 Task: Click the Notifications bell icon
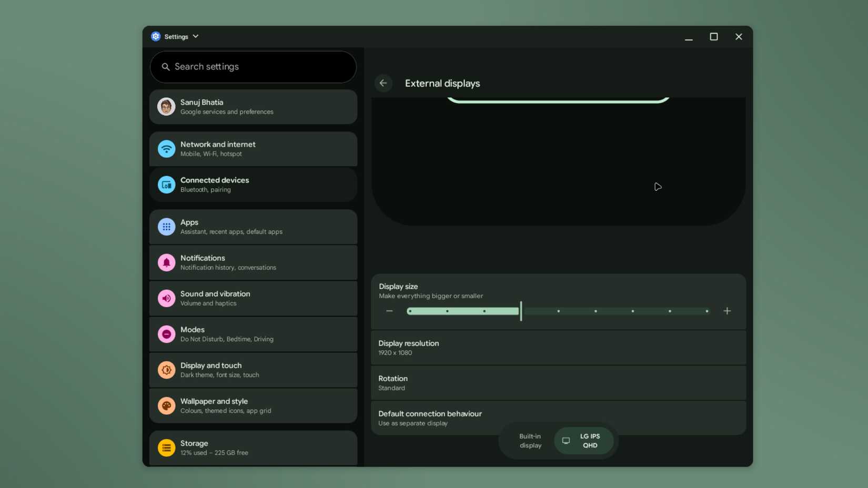tap(166, 262)
